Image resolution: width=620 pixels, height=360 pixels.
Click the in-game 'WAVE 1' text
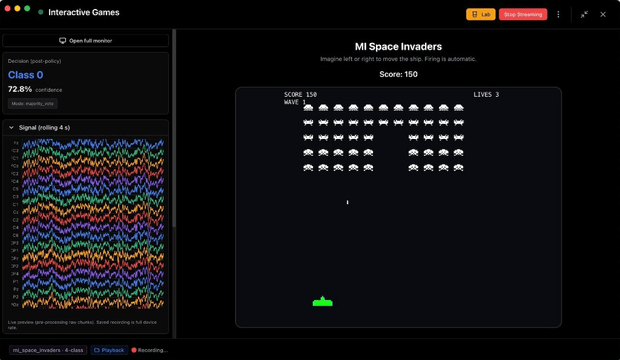(x=295, y=102)
